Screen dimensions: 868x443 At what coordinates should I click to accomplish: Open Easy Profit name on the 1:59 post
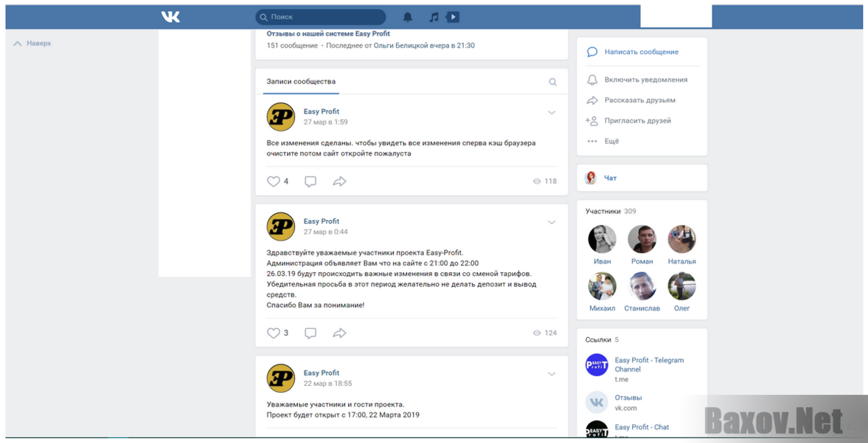click(x=322, y=111)
